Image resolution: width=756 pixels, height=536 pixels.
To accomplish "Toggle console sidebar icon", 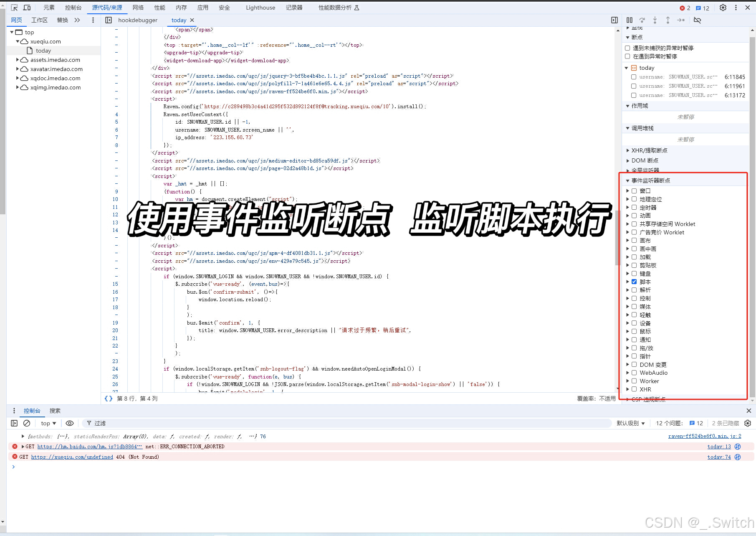I will tap(14, 423).
